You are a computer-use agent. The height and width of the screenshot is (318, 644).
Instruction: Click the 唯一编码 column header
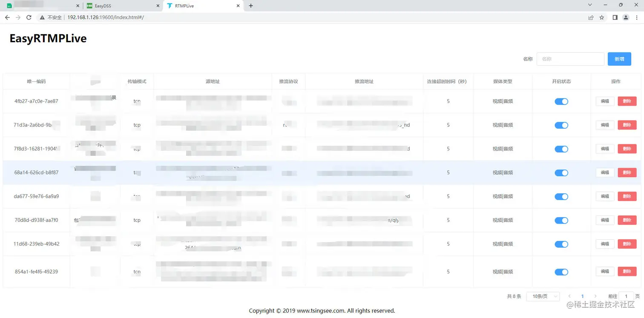[36, 81]
